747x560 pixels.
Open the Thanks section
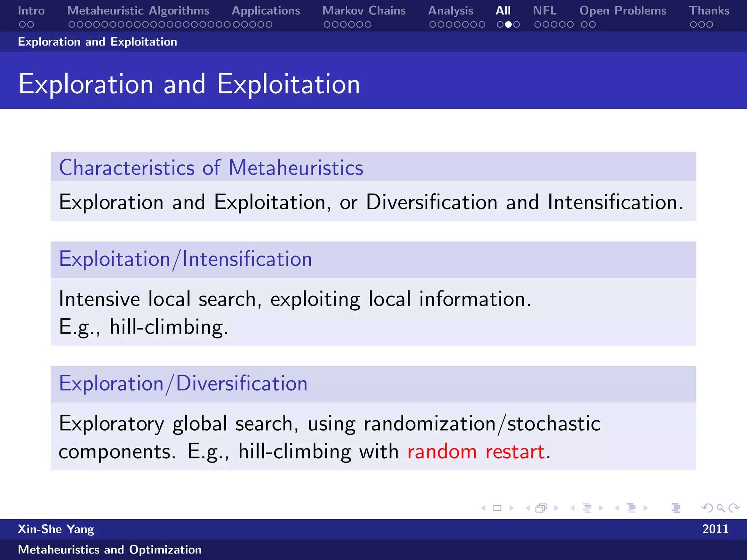(x=709, y=11)
